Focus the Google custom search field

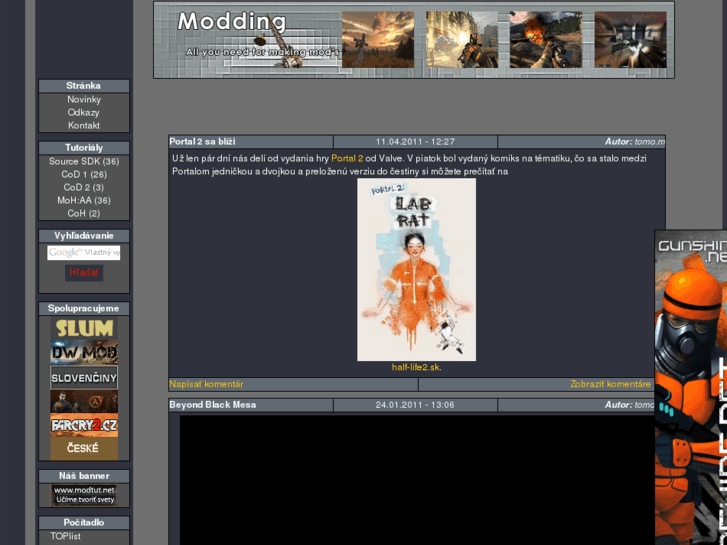click(83, 253)
